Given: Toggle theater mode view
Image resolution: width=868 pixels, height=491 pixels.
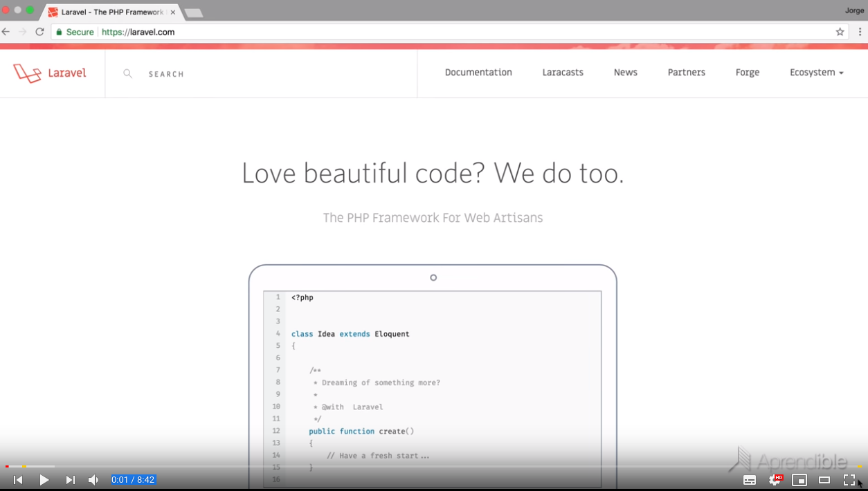Looking at the screenshot, I should tap(824, 480).
